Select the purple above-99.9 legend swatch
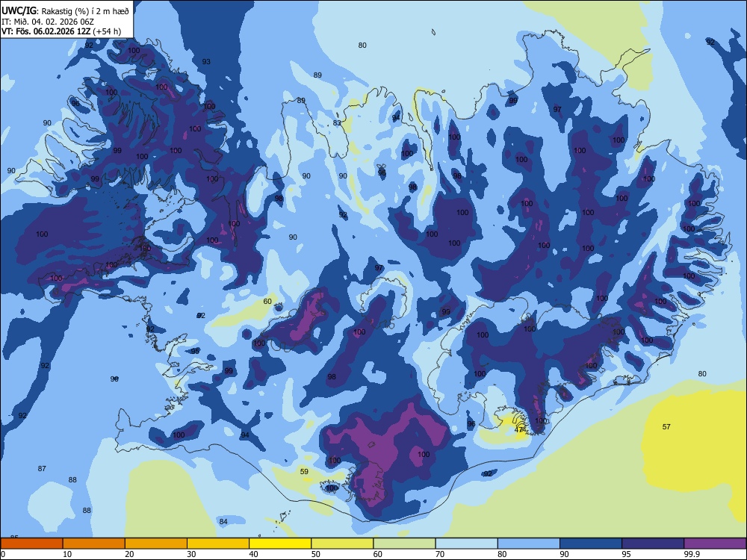Screen dimensions: 747x560 (x=715, y=544)
